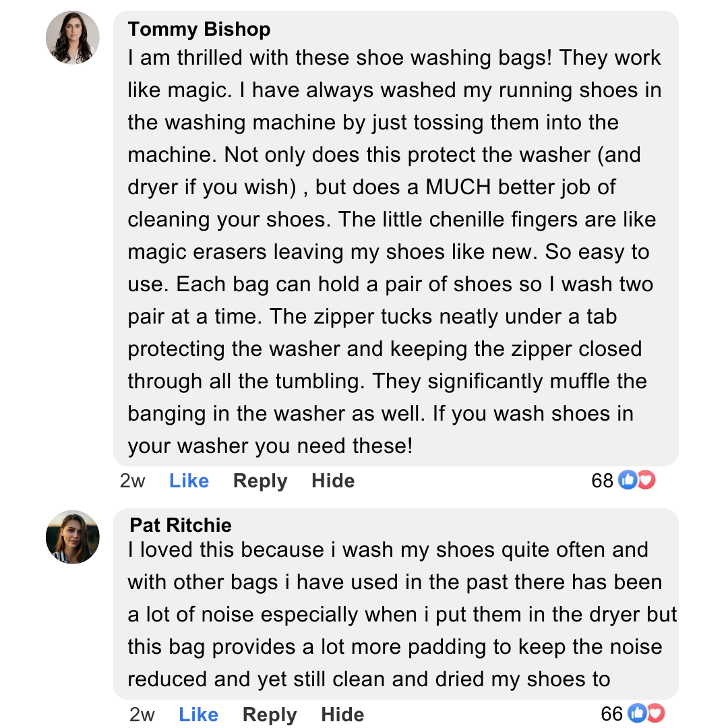Like Tommy Bishop's comment
728x728 pixels.
point(189,481)
